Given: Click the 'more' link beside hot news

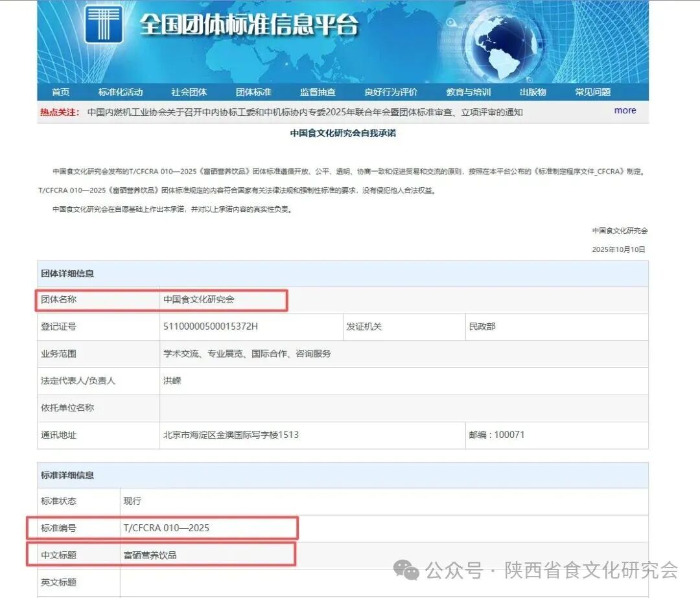Looking at the screenshot, I should click(x=625, y=111).
